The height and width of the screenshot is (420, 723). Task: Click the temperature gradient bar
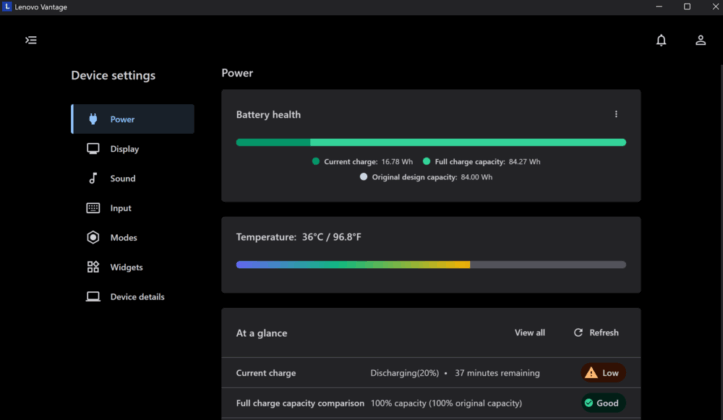pos(431,265)
